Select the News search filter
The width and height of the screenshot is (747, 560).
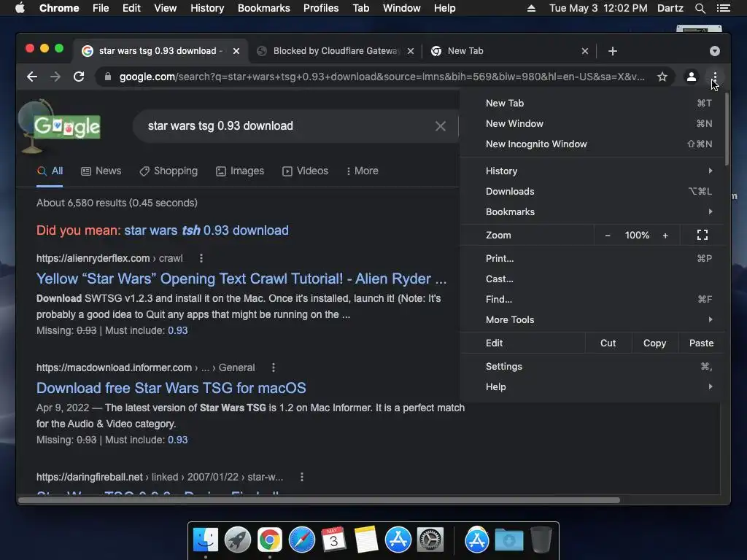[101, 171]
